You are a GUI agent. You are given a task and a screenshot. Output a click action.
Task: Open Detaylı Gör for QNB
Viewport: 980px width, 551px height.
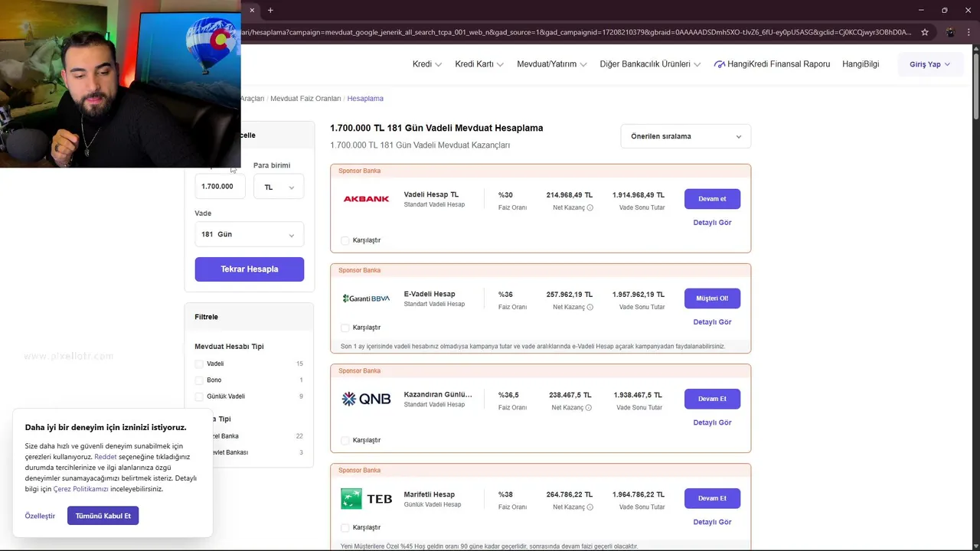(x=712, y=422)
